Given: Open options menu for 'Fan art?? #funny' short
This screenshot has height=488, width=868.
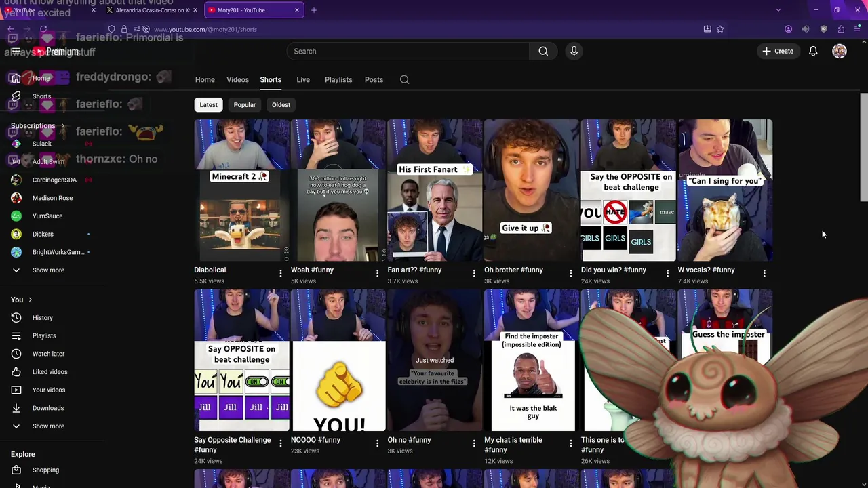Looking at the screenshot, I should click(474, 273).
